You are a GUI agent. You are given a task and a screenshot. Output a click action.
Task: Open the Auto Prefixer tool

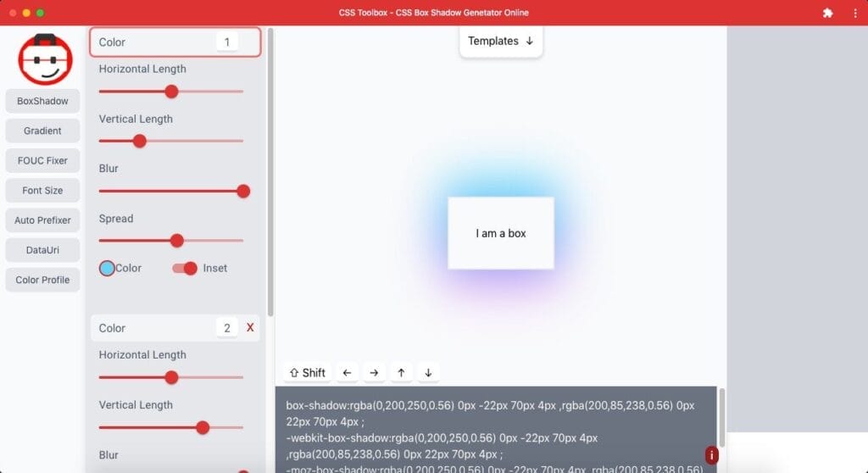[42, 220]
